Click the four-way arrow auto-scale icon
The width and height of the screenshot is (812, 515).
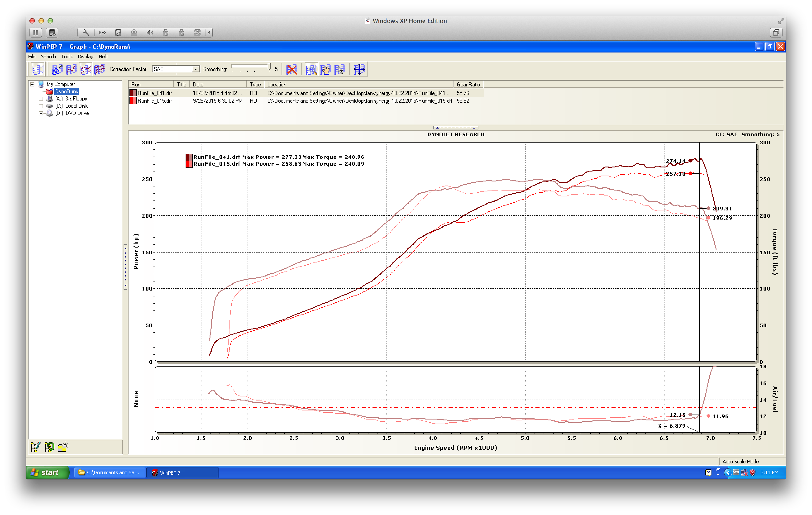pyautogui.click(x=359, y=69)
